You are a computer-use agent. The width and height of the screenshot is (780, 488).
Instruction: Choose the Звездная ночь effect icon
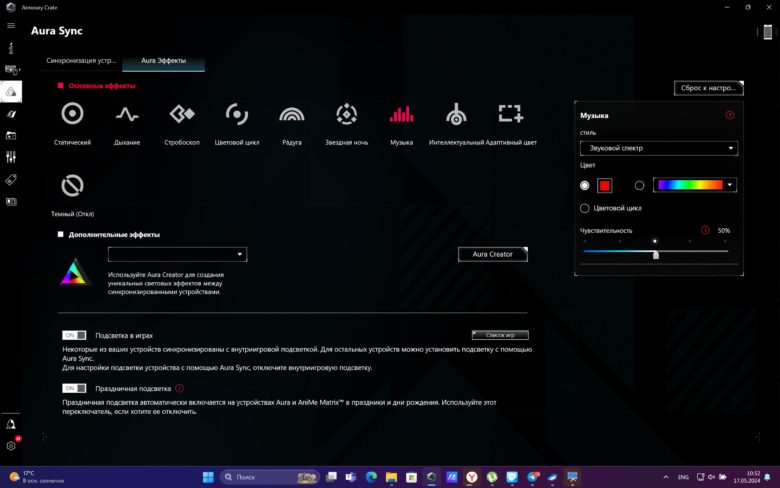347,114
